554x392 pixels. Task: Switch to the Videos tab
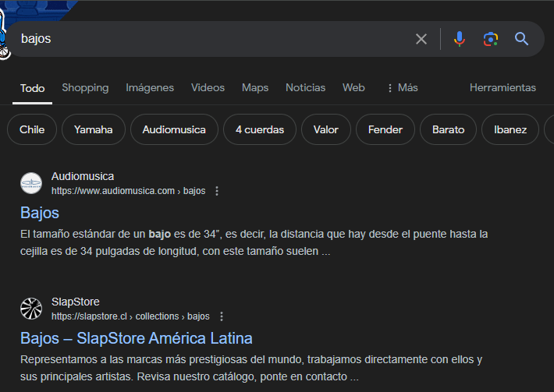208,87
